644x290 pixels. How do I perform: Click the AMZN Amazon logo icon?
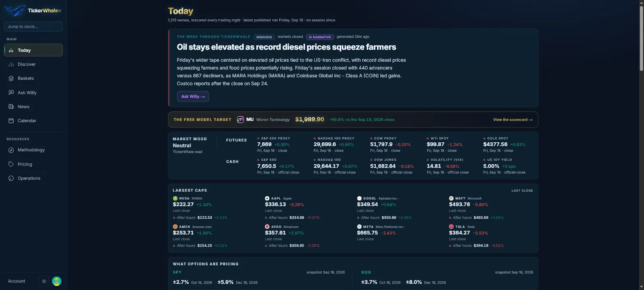coord(175,227)
